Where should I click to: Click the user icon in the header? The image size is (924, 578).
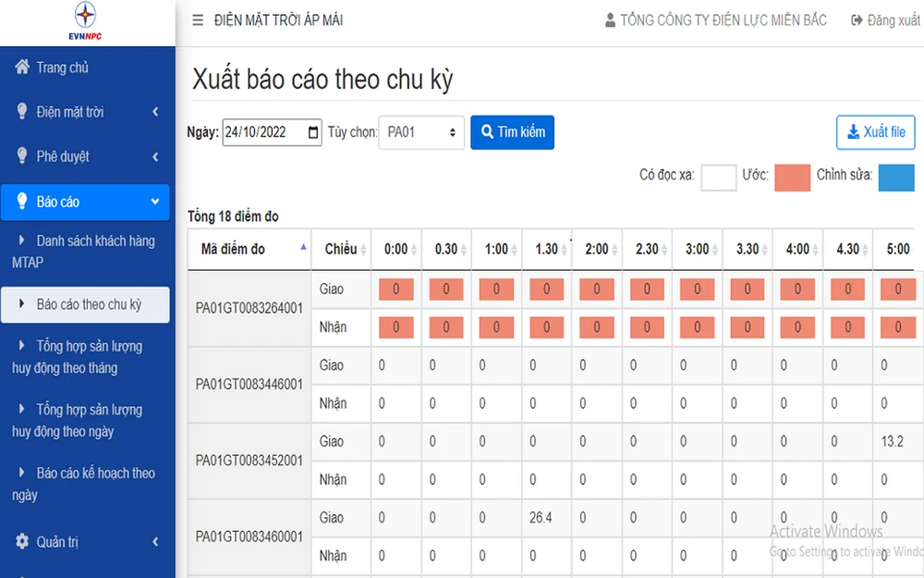pyautogui.click(x=610, y=20)
